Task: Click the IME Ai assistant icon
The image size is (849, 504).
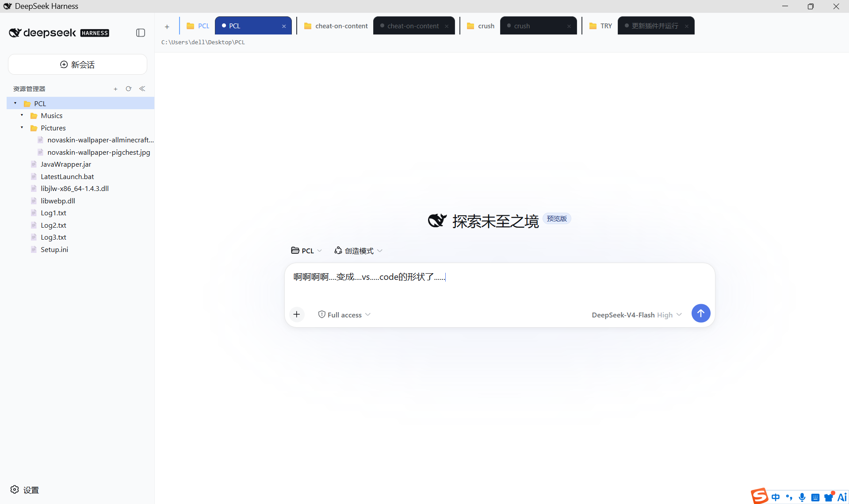Action: click(842, 497)
